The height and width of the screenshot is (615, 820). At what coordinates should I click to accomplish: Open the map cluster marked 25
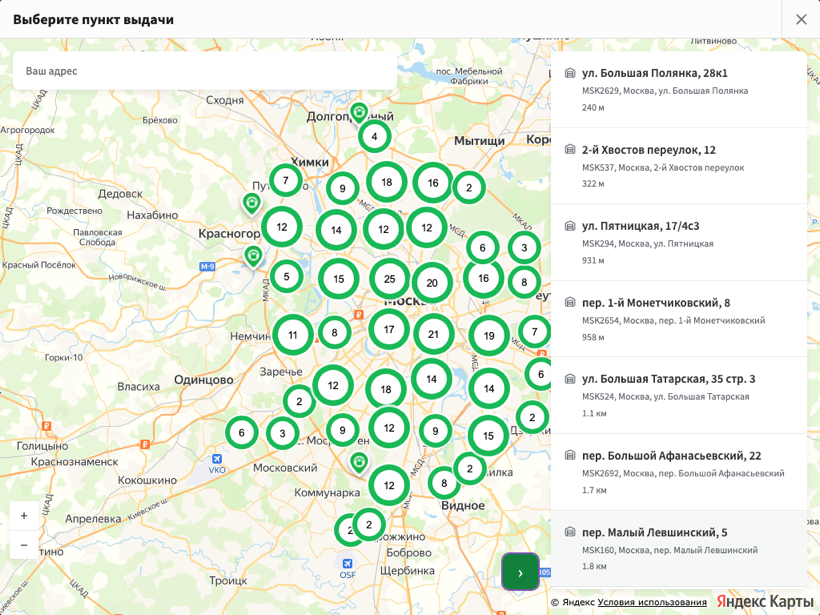(390, 279)
